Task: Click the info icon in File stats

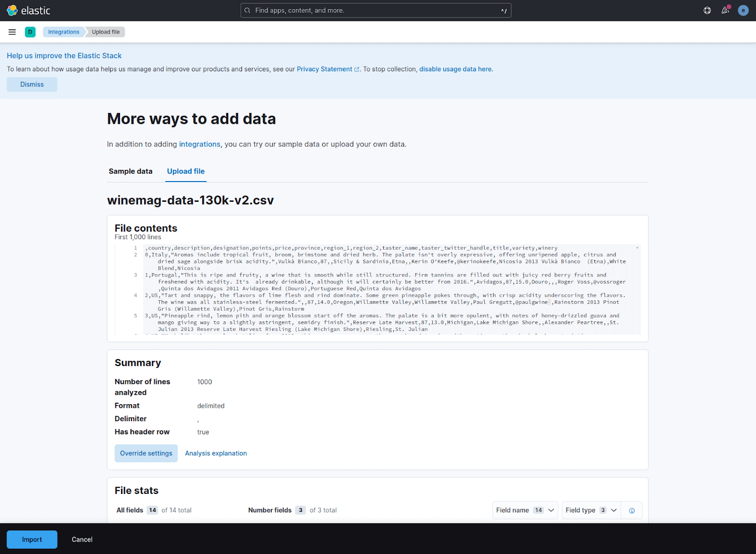Action: point(632,511)
